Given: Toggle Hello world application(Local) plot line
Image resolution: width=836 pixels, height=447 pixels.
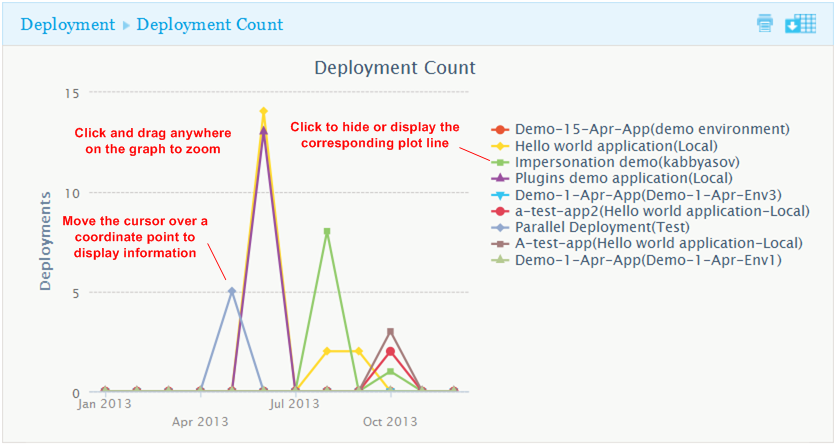Looking at the screenshot, I should click(605, 146).
